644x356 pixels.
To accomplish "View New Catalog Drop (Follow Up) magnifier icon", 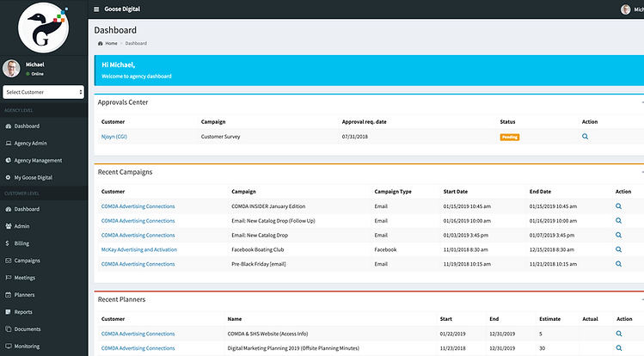I will [618, 220].
